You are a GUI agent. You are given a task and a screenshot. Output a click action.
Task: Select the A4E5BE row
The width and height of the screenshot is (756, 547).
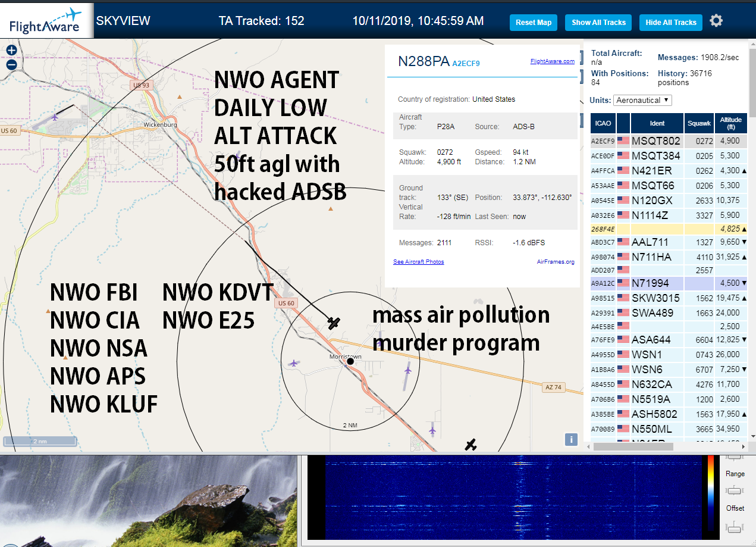[x=669, y=326]
